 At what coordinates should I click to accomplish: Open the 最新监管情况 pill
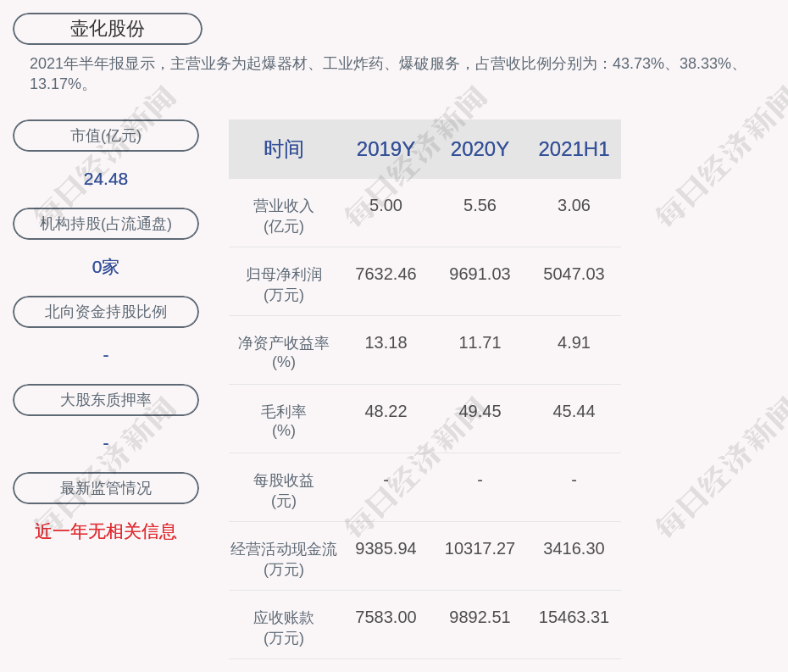pyautogui.click(x=106, y=488)
